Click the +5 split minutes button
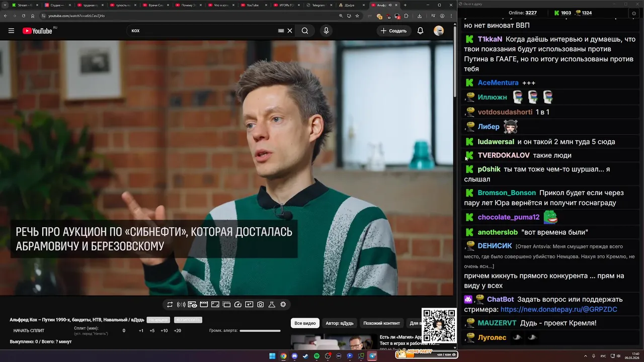The width and height of the screenshot is (644, 362). 152,330
